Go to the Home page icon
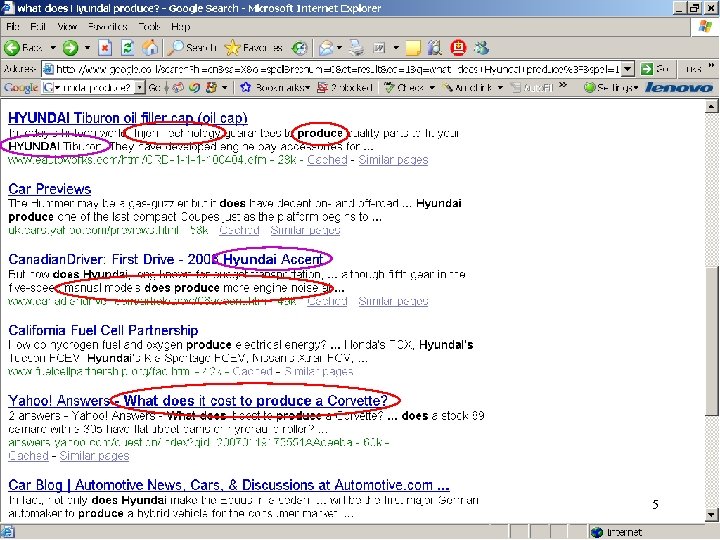The image size is (720, 540). pyautogui.click(x=150, y=48)
